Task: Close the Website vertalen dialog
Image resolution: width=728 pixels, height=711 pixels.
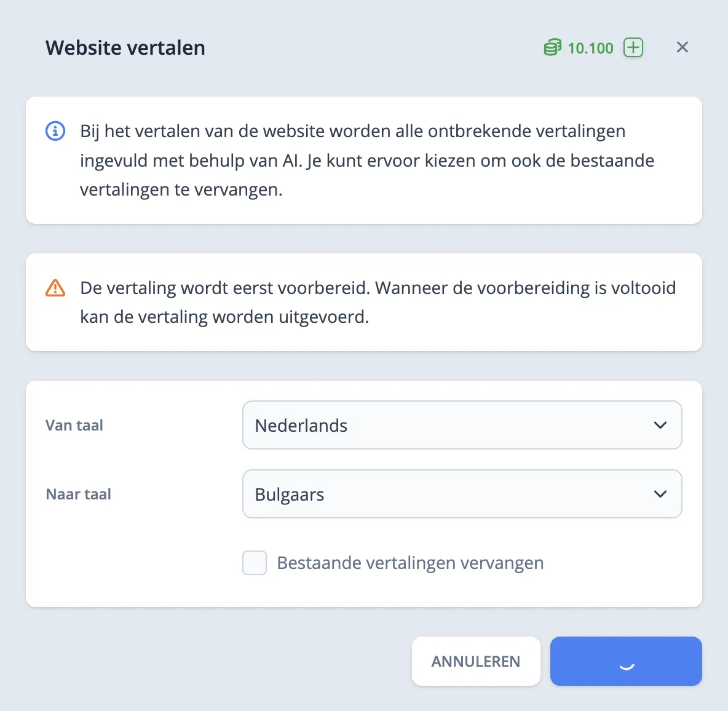Action: click(682, 47)
